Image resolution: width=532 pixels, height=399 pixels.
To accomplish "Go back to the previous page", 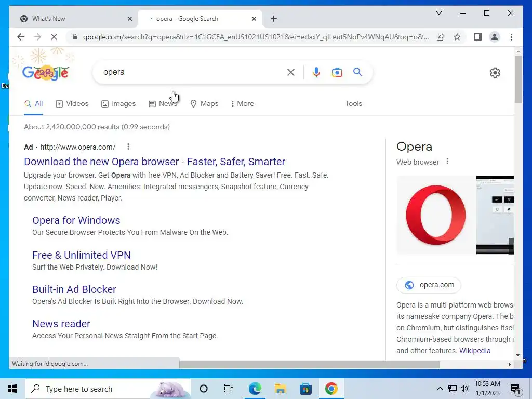I will (21, 37).
